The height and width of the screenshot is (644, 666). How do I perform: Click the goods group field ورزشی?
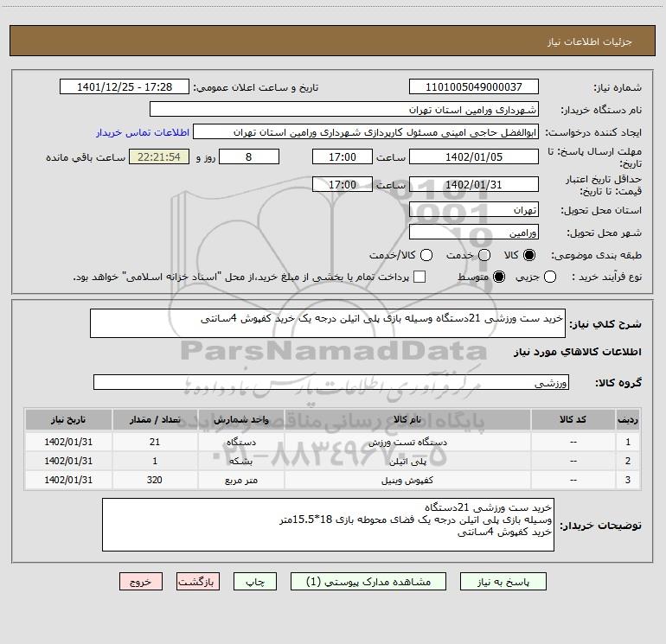point(331,382)
